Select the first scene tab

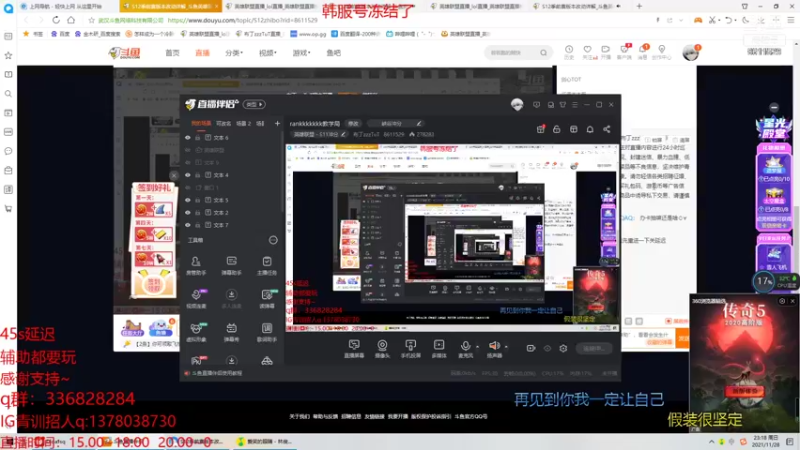click(x=201, y=123)
